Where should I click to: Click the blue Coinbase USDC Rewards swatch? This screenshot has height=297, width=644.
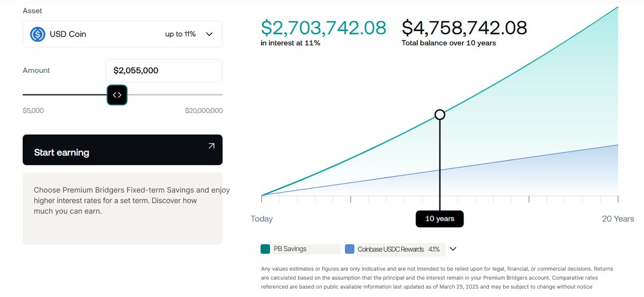tap(350, 249)
